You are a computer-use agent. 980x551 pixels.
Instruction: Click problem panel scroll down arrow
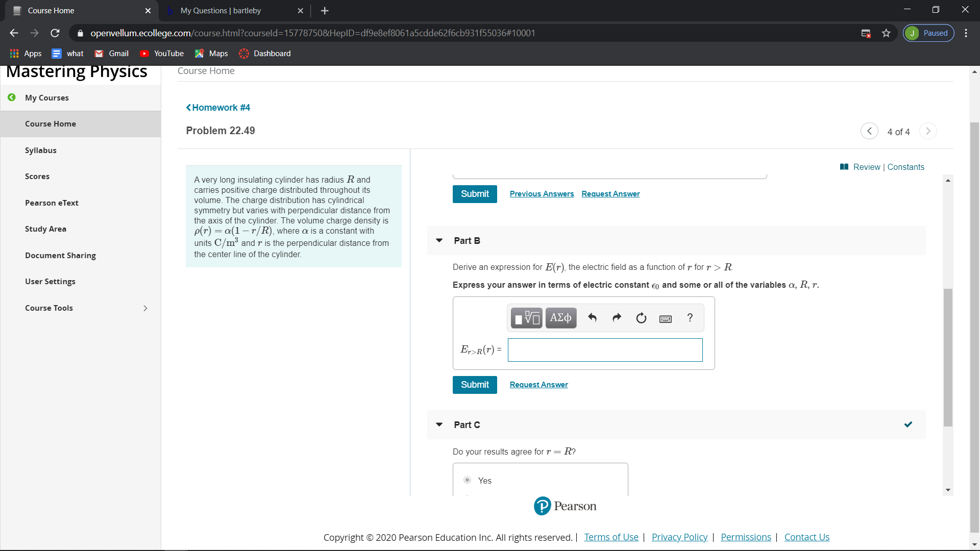point(948,490)
